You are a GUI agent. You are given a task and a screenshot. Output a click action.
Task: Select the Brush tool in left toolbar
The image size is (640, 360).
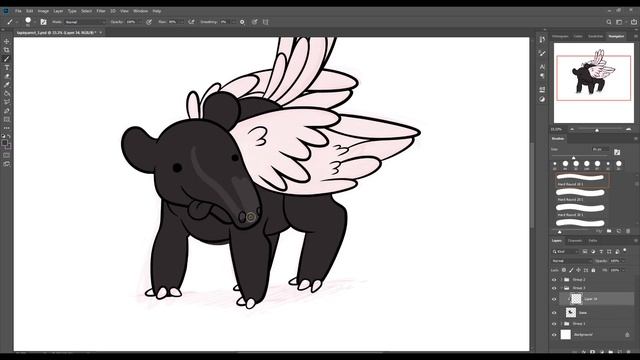[7, 59]
